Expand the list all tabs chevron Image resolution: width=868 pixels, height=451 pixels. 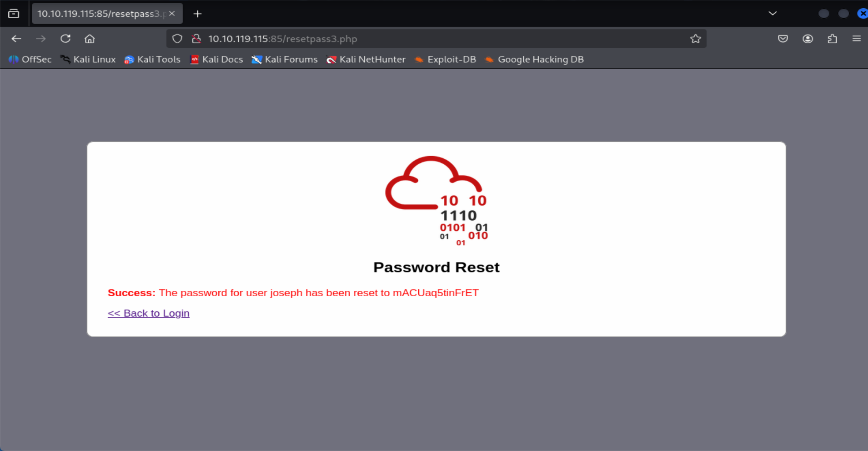pyautogui.click(x=773, y=13)
